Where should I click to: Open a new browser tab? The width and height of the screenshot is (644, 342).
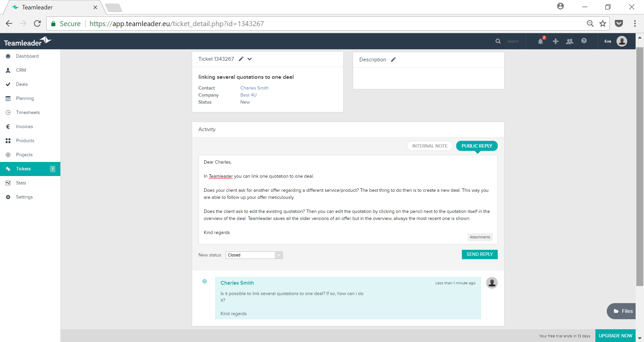[114, 7]
